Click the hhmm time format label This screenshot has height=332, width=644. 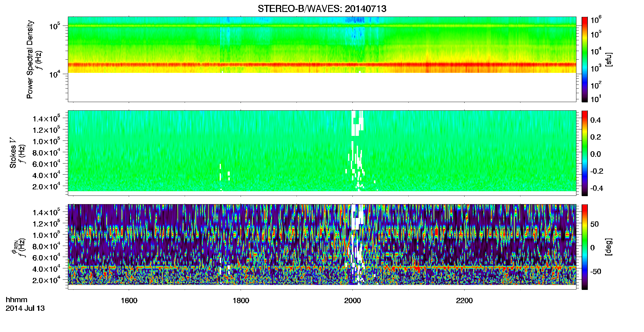(x=17, y=300)
